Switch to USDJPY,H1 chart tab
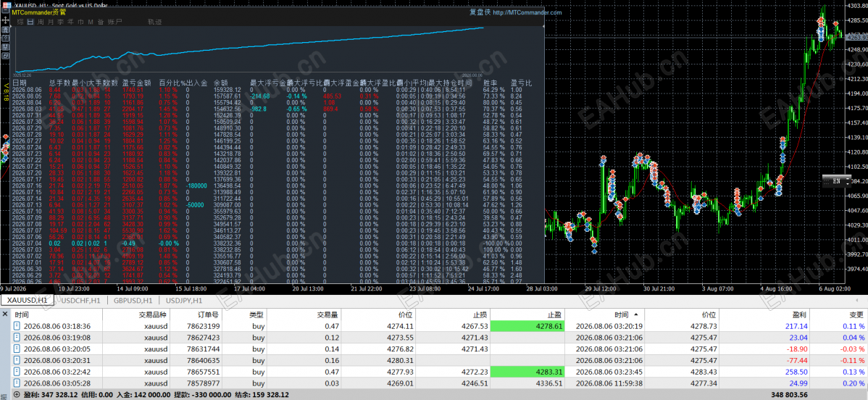The height and width of the screenshot is (400, 868). coord(184,300)
